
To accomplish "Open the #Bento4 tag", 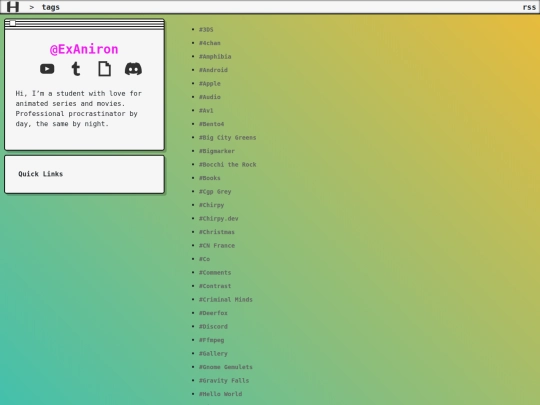I will click(211, 124).
